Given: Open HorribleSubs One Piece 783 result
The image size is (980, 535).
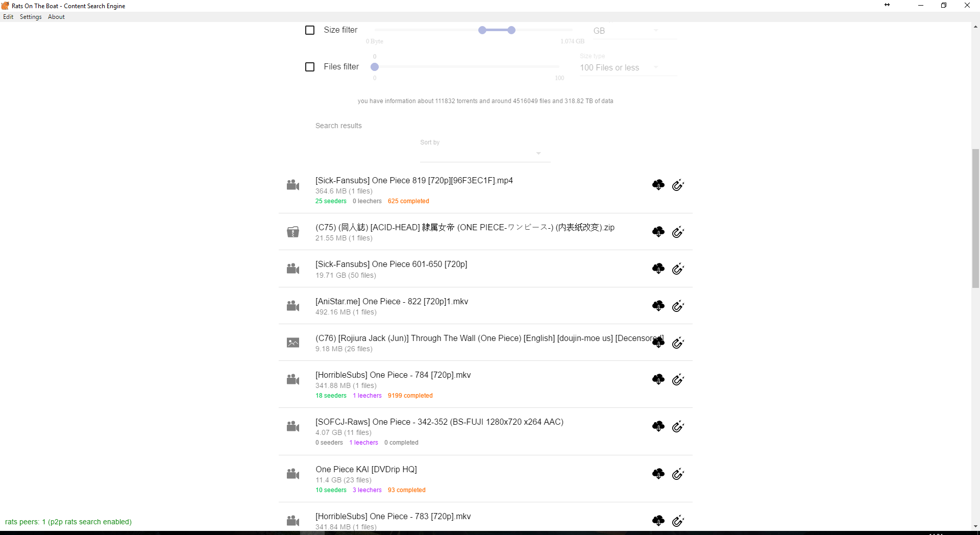Looking at the screenshot, I should [393, 516].
